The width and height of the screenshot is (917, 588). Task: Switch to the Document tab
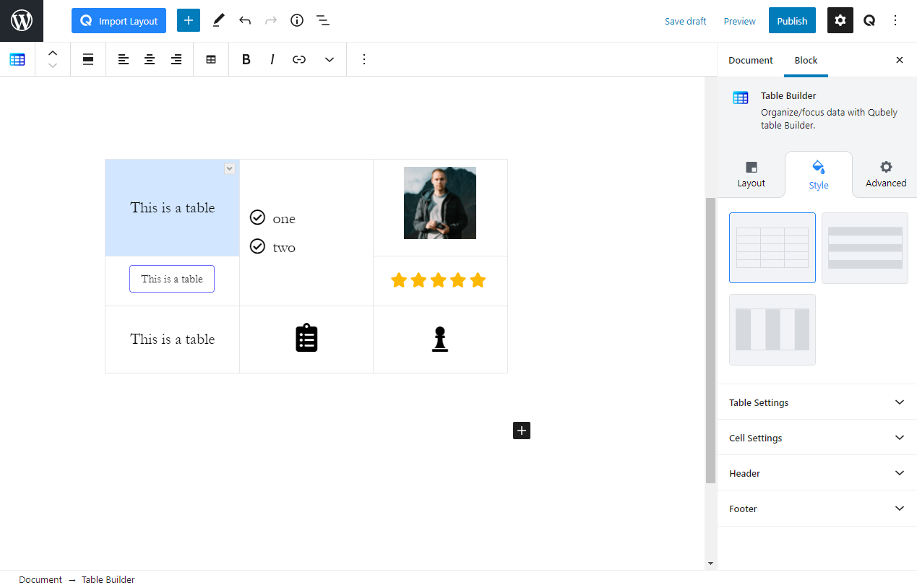coord(750,61)
